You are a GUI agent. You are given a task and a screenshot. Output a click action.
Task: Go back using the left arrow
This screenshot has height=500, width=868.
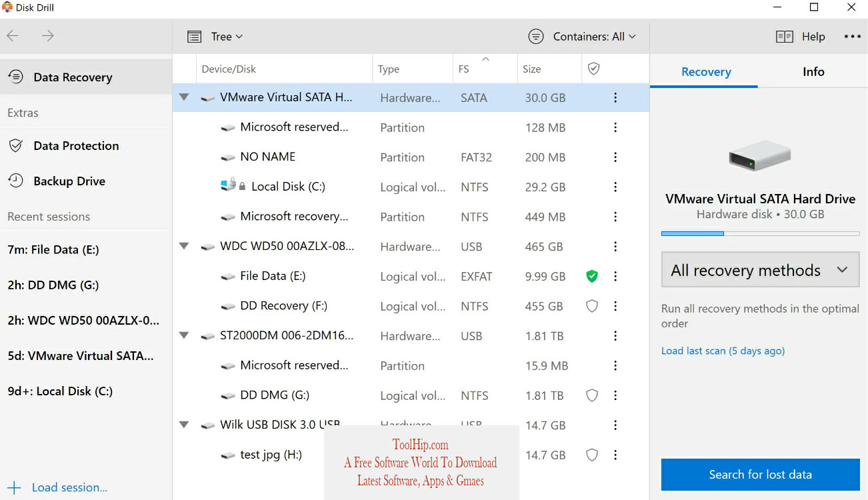click(13, 36)
